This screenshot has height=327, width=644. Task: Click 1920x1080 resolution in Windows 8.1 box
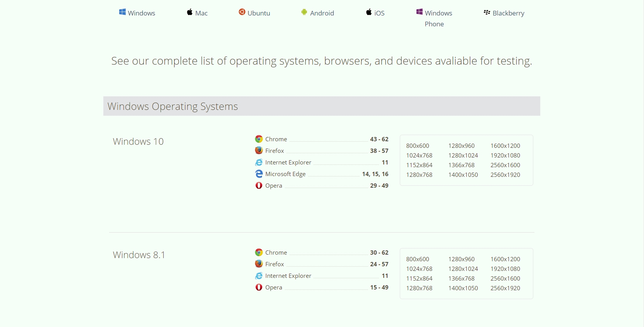coord(505,269)
